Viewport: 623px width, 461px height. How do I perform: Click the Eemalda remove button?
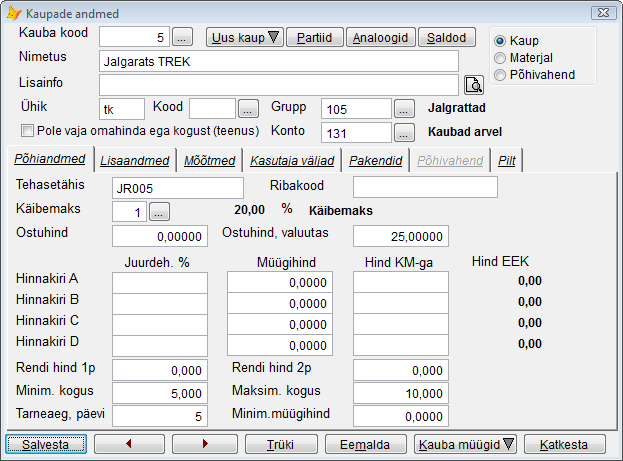point(366,444)
